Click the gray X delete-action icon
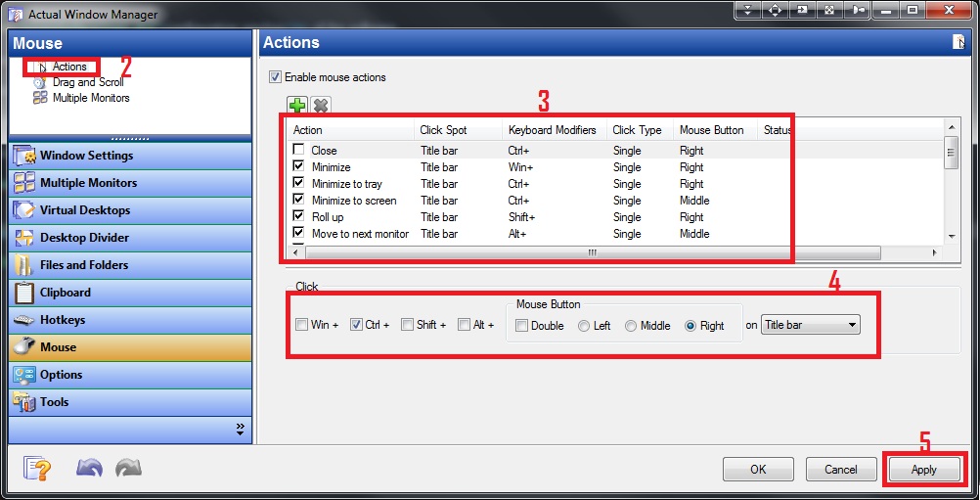This screenshot has height=500, width=980. [321, 105]
